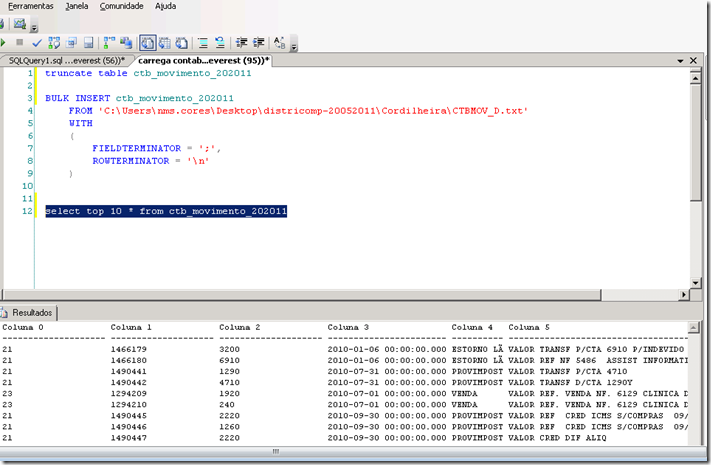Viewport: 711px width, 465px height.
Task: Click value 1490447 in the results
Action: pyautogui.click(x=129, y=438)
